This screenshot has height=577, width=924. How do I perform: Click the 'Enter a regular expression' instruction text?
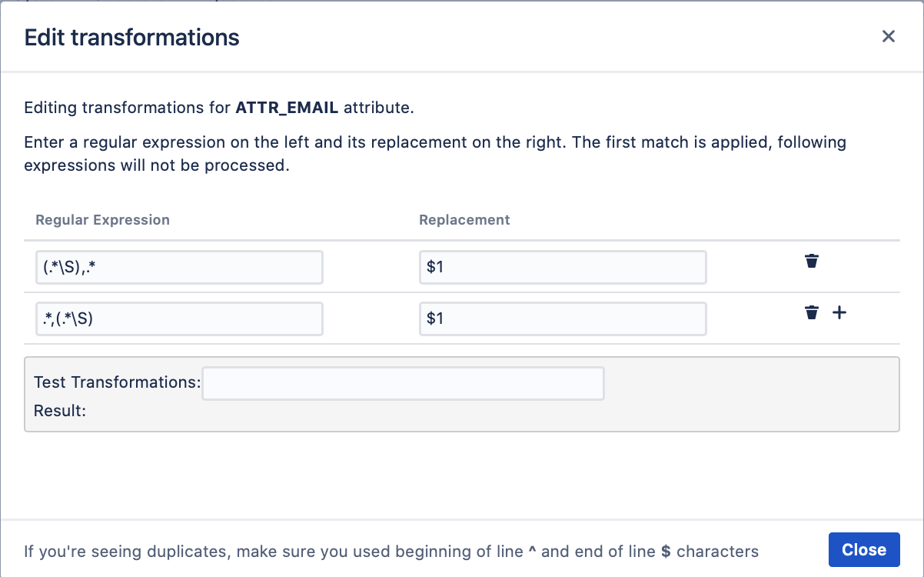point(434,143)
